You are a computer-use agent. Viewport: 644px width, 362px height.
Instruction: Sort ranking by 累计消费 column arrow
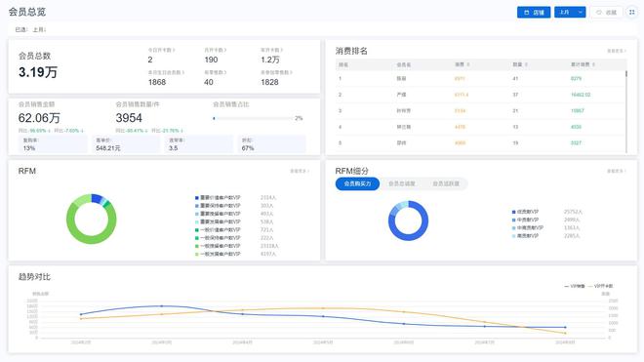(593, 64)
